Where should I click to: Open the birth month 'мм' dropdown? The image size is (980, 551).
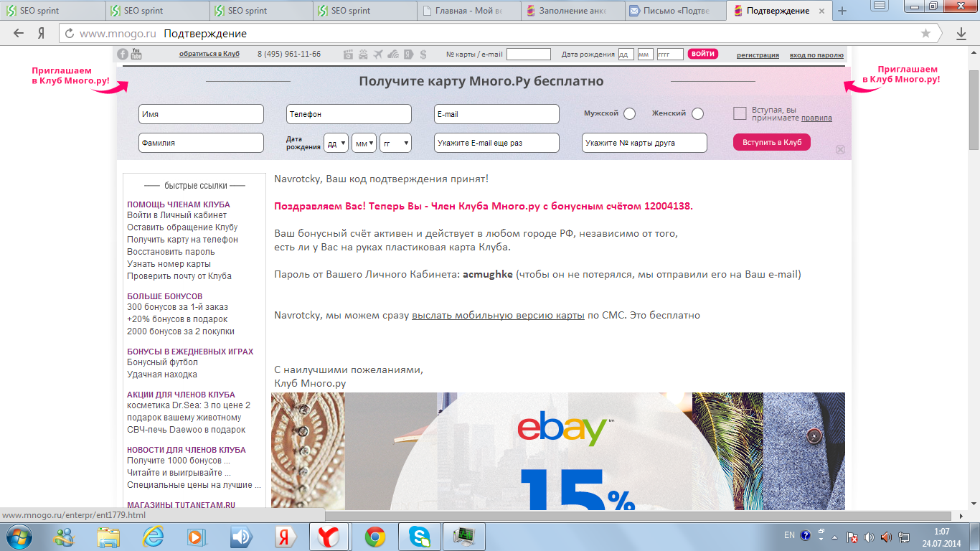(x=364, y=143)
